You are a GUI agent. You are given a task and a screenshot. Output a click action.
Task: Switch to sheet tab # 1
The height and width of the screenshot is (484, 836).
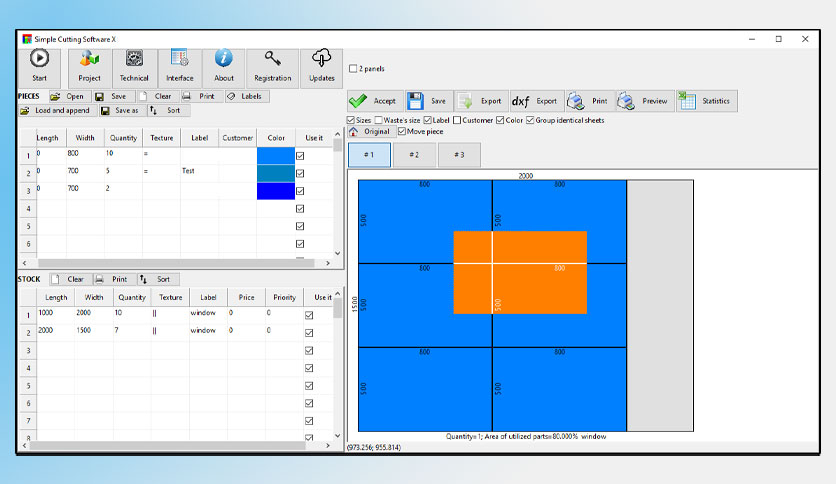369,155
